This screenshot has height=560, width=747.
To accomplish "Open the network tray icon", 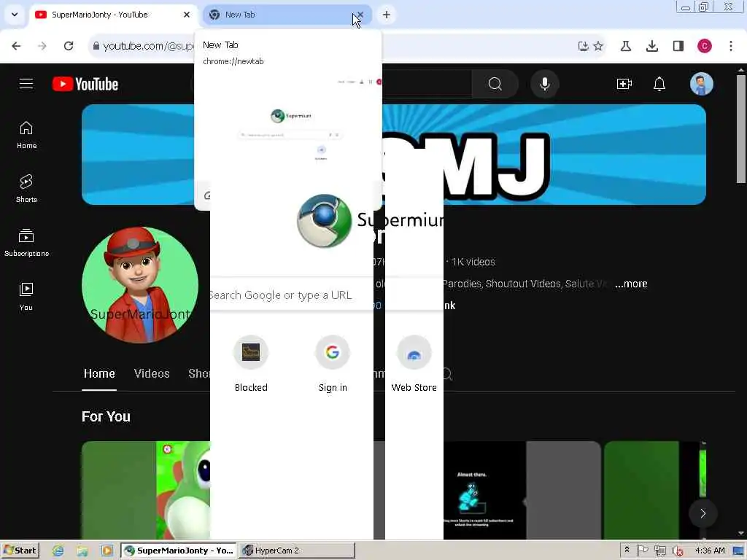I will pyautogui.click(x=659, y=551).
